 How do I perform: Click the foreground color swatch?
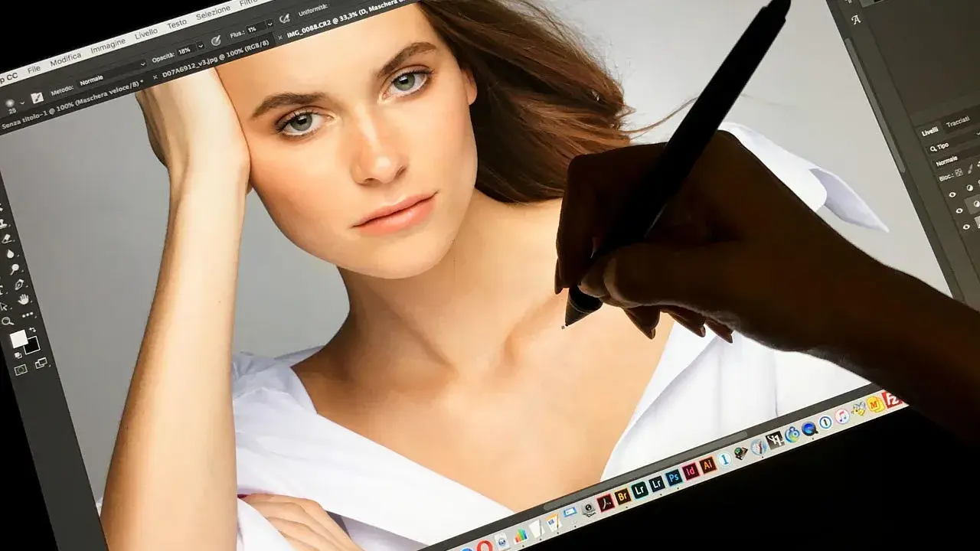point(18,339)
